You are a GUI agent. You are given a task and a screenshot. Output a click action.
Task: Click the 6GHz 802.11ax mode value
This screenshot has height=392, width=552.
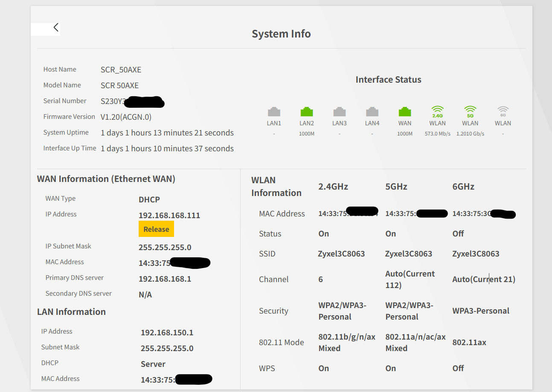point(469,343)
